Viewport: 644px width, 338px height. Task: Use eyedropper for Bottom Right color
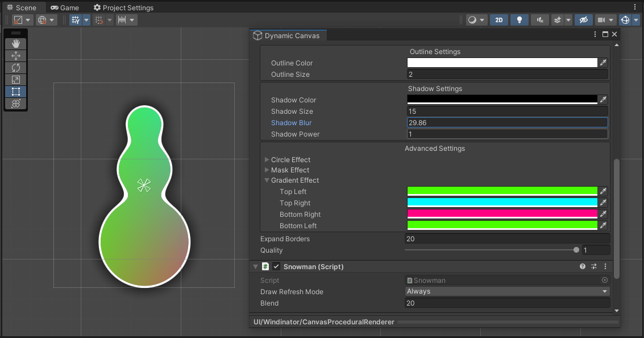603,214
